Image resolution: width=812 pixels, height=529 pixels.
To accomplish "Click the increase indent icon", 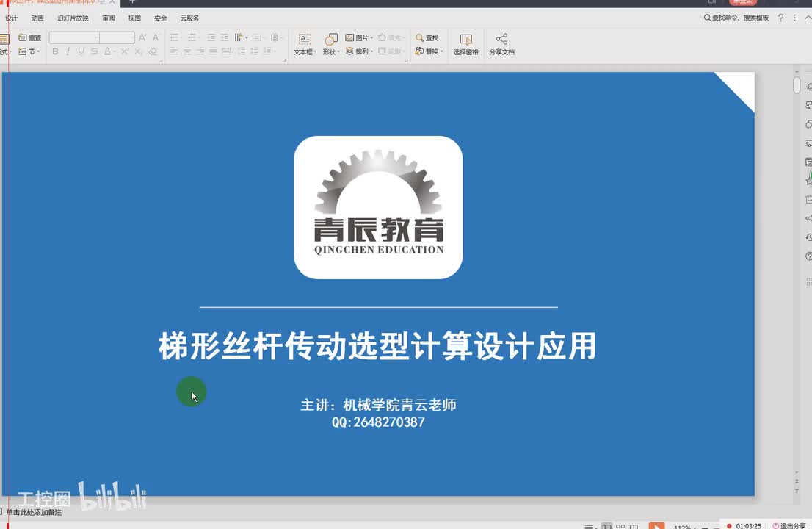I will click(x=224, y=37).
